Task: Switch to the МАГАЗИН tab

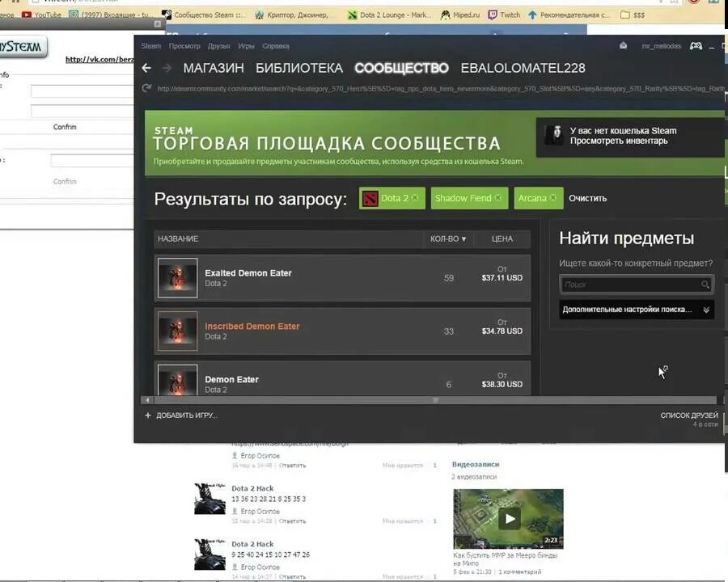Action: [214, 68]
